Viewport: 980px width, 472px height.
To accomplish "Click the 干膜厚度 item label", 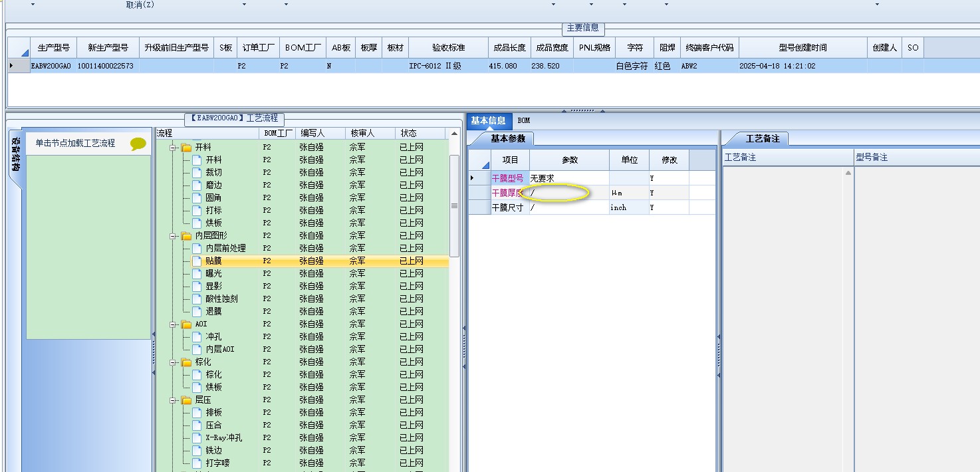I will point(508,193).
